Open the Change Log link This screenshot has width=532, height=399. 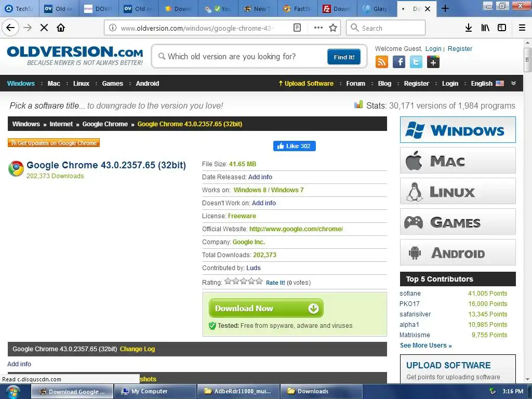click(137, 349)
